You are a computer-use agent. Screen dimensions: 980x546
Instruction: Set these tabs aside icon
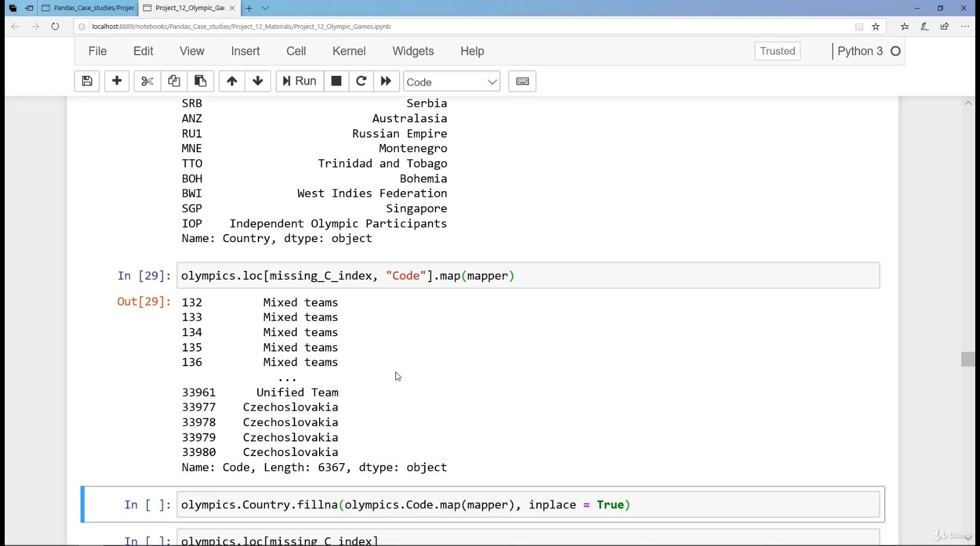point(29,8)
